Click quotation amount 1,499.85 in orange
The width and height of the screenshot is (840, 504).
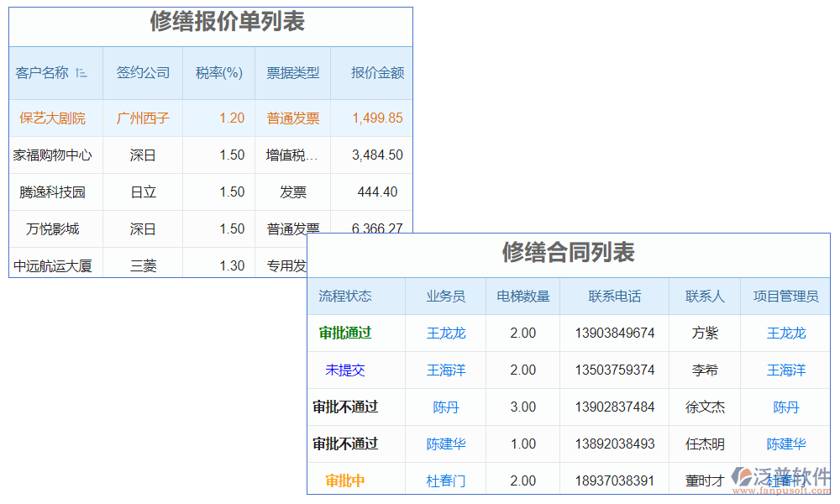click(379, 118)
